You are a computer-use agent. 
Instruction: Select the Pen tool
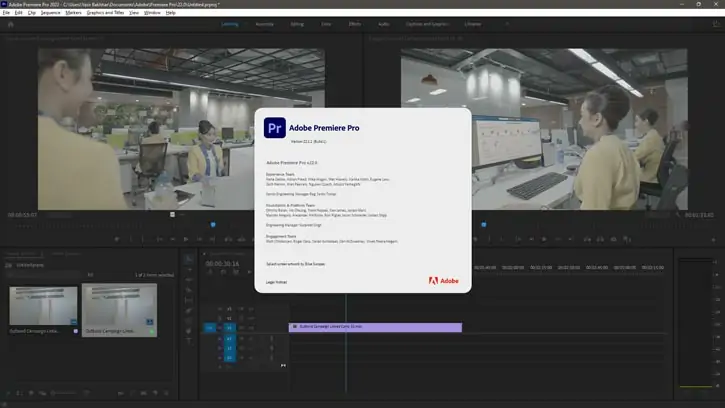pyautogui.click(x=189, y=310)
